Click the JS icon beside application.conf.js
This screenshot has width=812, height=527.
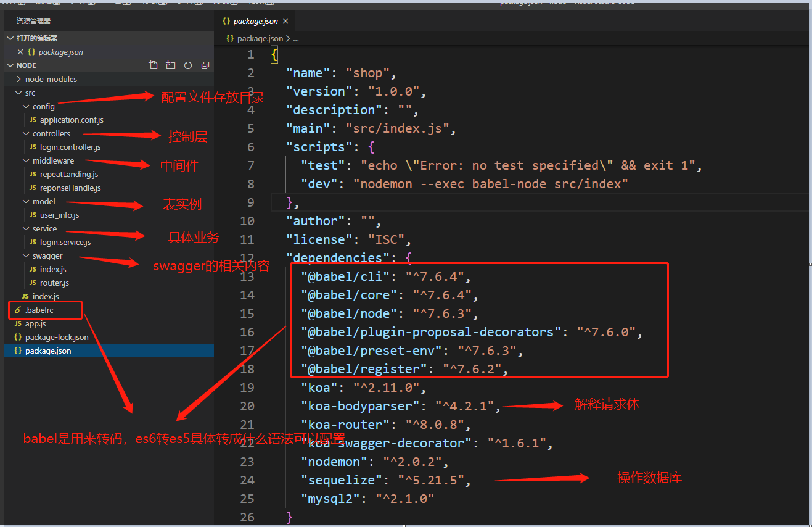click(33, 120)
